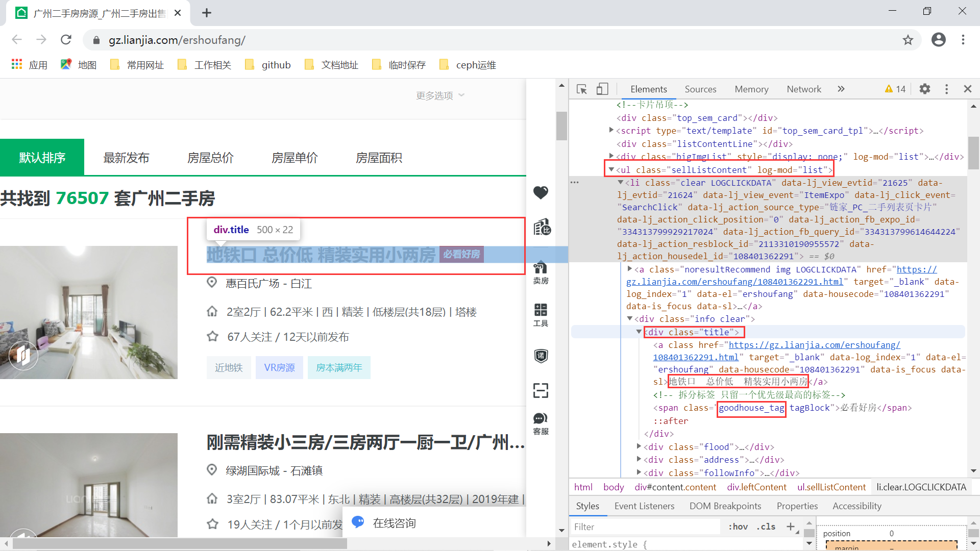Expand the a noresultRecommend img node
980x551 pixels.
629,269
